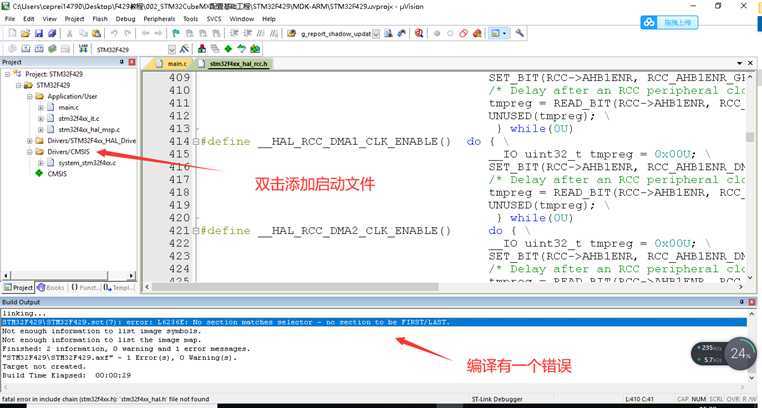
Task: Open Manage Project Items icon
Action: 202,49
